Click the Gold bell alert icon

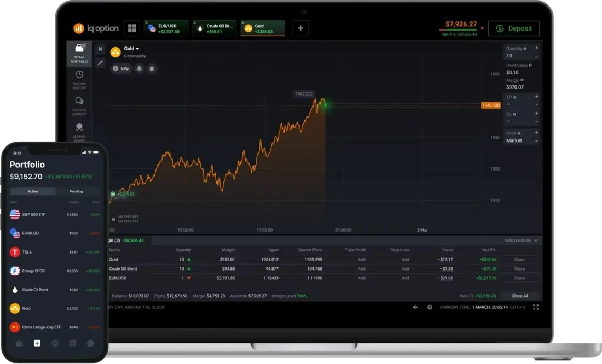(x=140, y=68)
